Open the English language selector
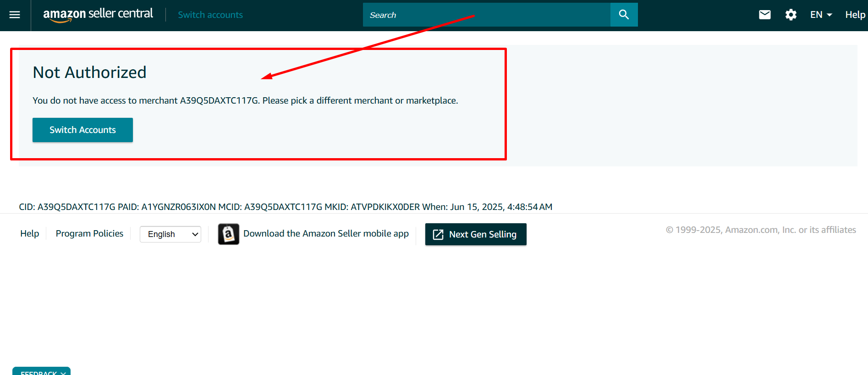Image resolution: width=868 pixels, height=375 pixels. click(x=170, y=234)
